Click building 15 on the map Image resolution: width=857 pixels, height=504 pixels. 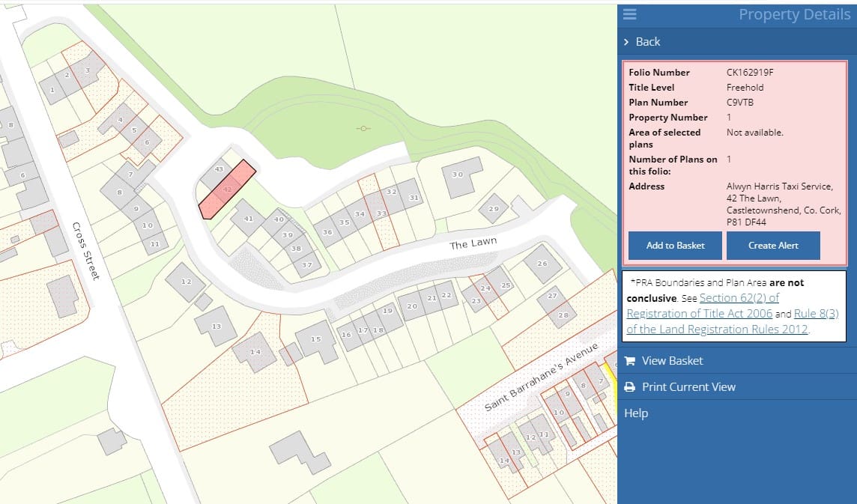(316, 341)
